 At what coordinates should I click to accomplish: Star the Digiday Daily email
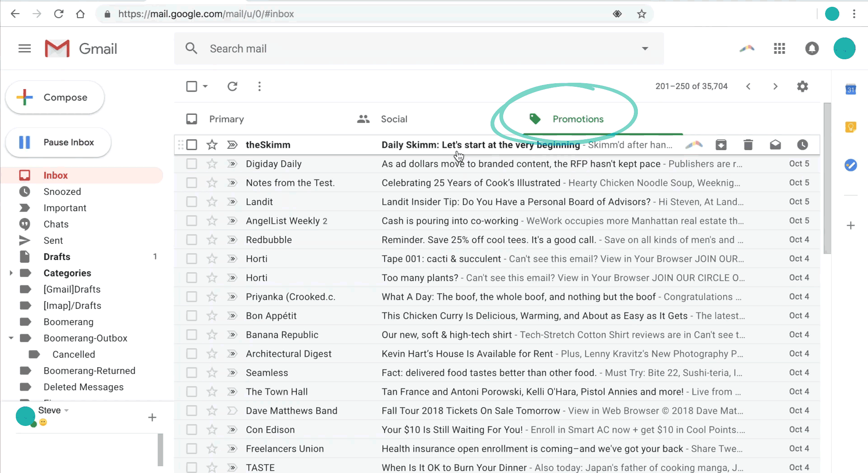point(212,164)
